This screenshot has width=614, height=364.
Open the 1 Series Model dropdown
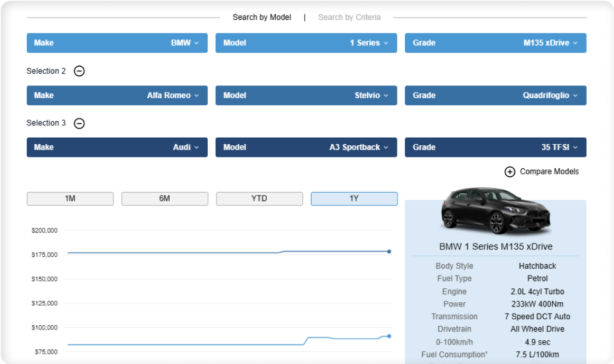coord(306,43)
